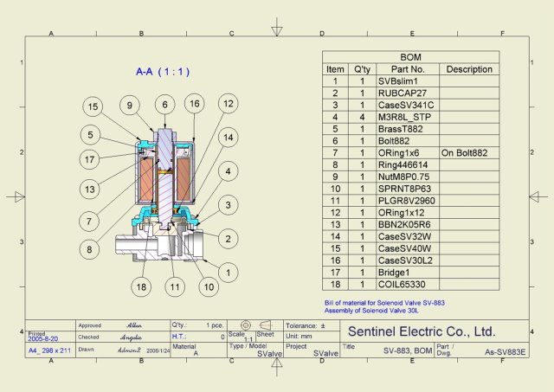The width and height of the screenshot is (554, 392).
Task: Select balloon 13 on the left side
Action: coord(92,190)
